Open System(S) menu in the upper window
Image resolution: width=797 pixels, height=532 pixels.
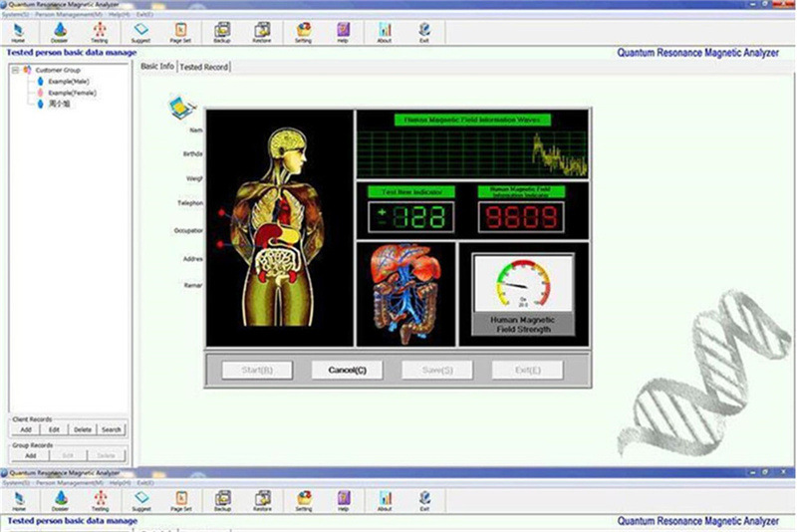tap(15, 15)
